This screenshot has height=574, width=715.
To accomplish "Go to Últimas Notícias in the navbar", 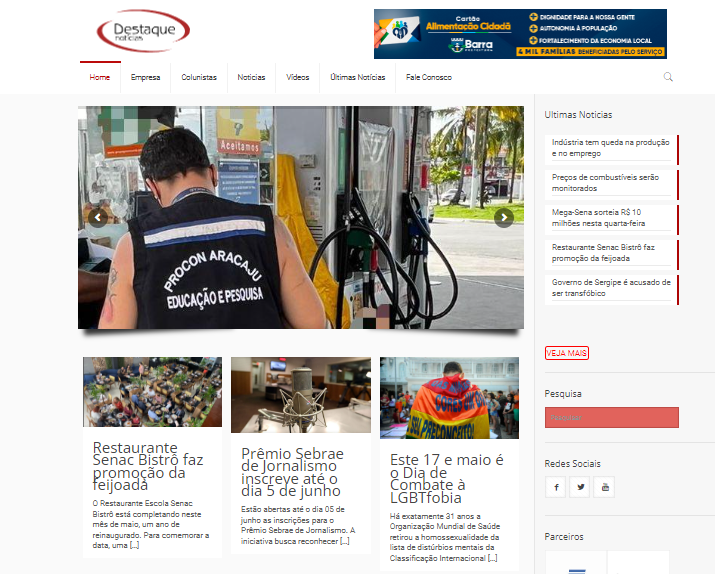I will pos(358,77).
